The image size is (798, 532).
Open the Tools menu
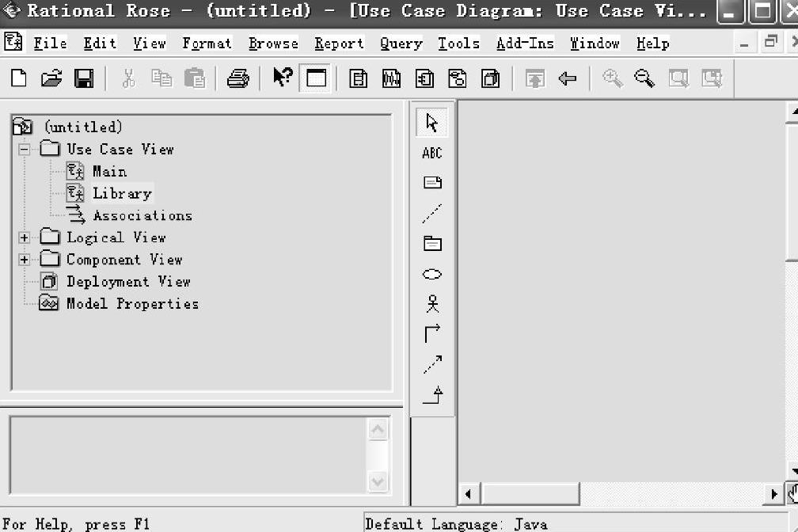tap(459, 44)
